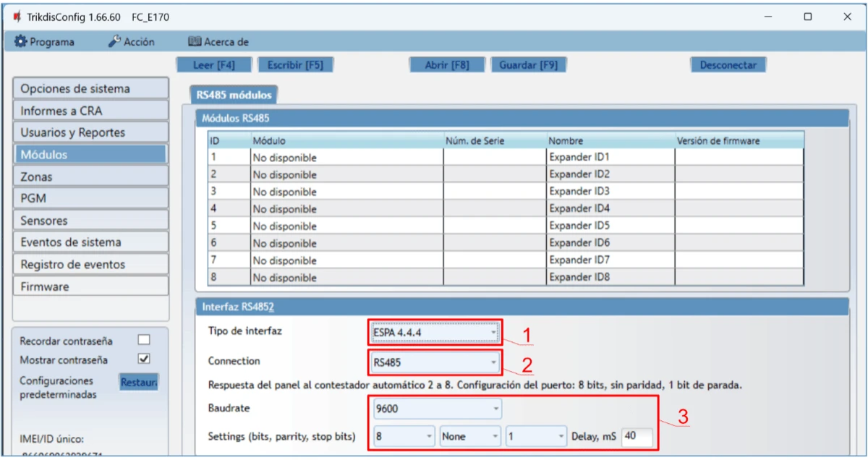Click the Desconectar button
The height and width of the screenshot is (460, 868).
[728, 64]
